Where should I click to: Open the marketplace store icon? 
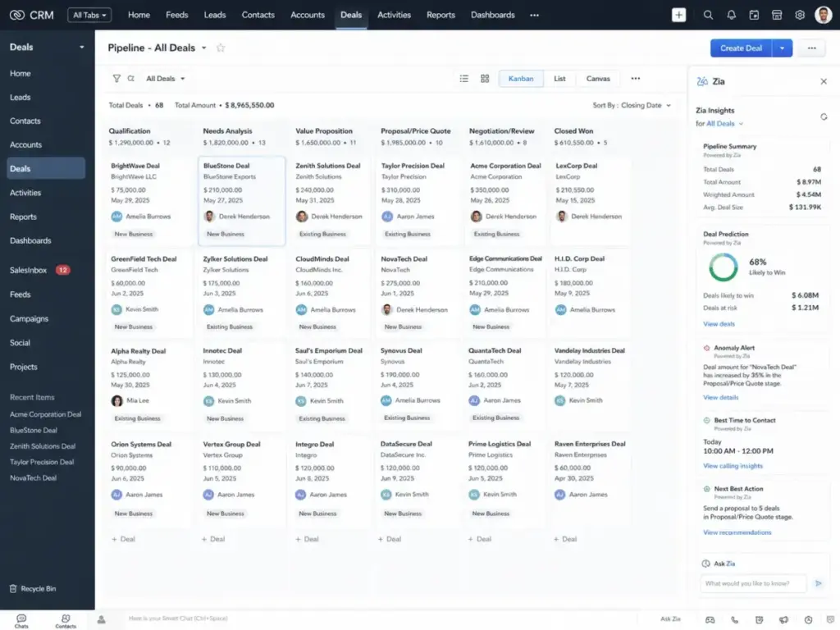[x=777, y=15]
